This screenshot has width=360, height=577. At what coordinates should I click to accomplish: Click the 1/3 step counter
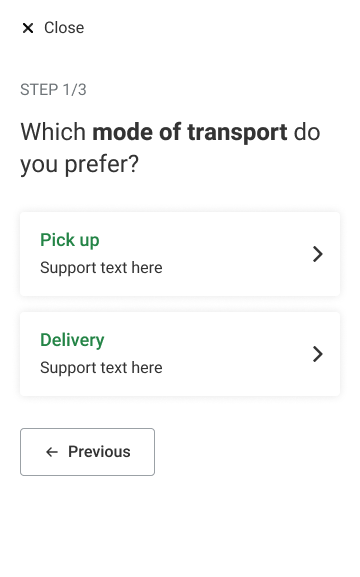point(75,90)
